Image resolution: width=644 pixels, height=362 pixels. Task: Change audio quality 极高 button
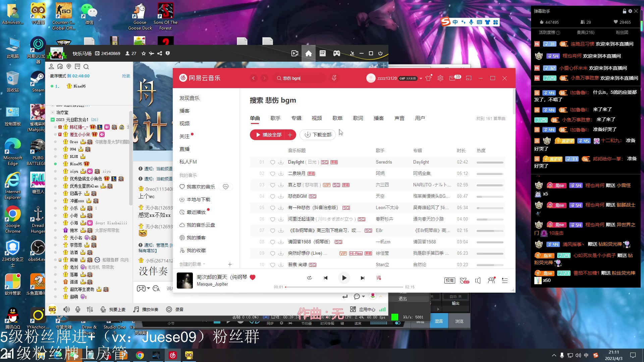(x=449, y=281)
